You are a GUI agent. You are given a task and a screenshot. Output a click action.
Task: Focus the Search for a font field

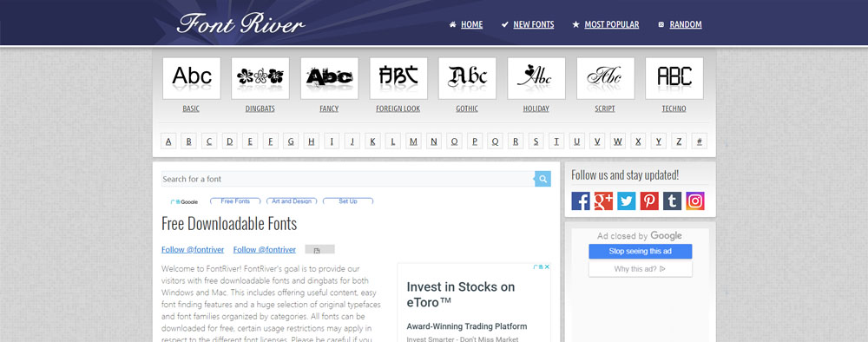tap(348, 179)
